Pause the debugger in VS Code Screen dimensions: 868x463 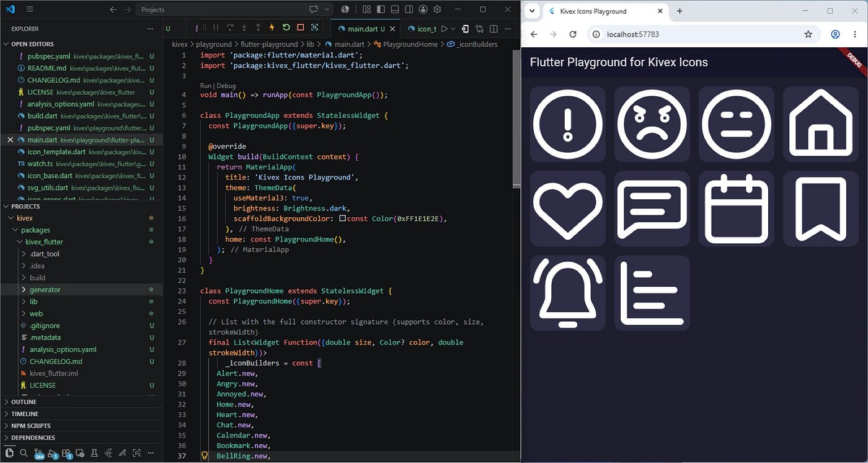[x=215, y=28]
